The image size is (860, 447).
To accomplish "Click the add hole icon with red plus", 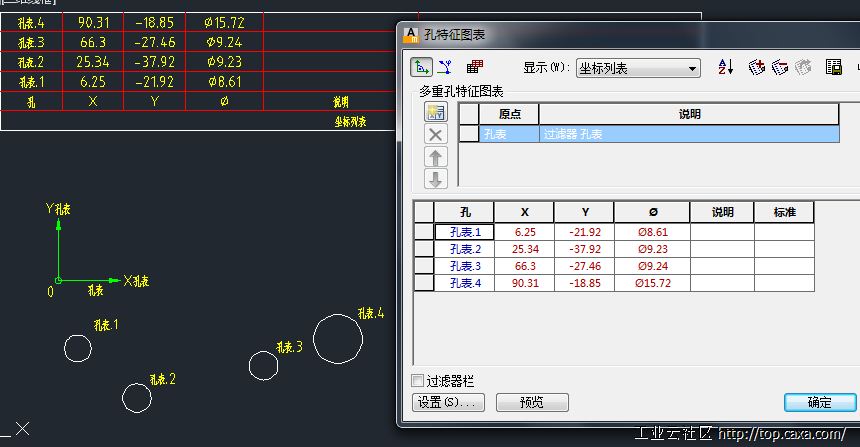I will point(757,68).
